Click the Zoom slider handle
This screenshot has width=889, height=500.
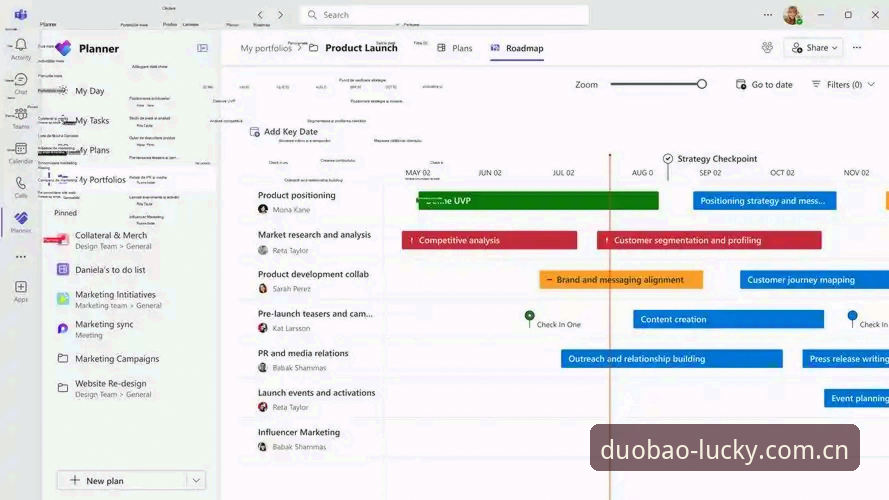(x=702, y=84)
